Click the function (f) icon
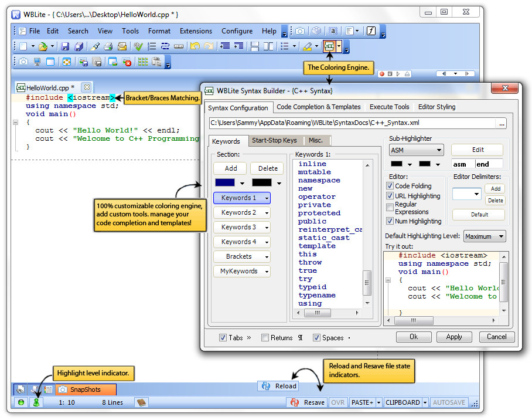Image resolution: width=532 pixels, height=420 pixels. pyautogui.click(x=371, y=31)
